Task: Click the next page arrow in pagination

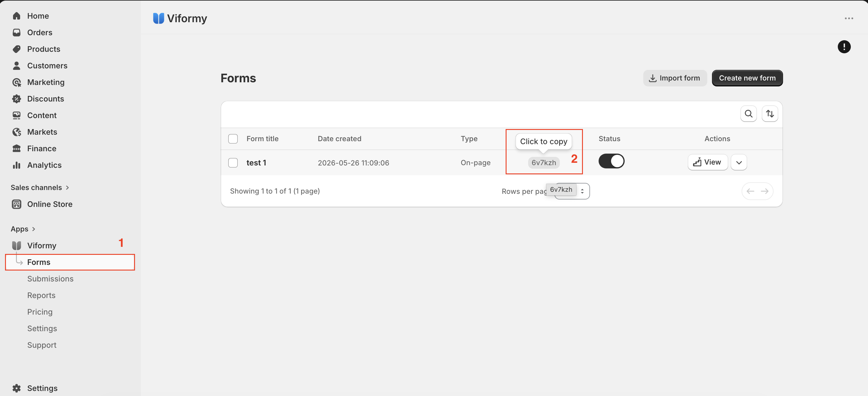Action: click(765, 191)
